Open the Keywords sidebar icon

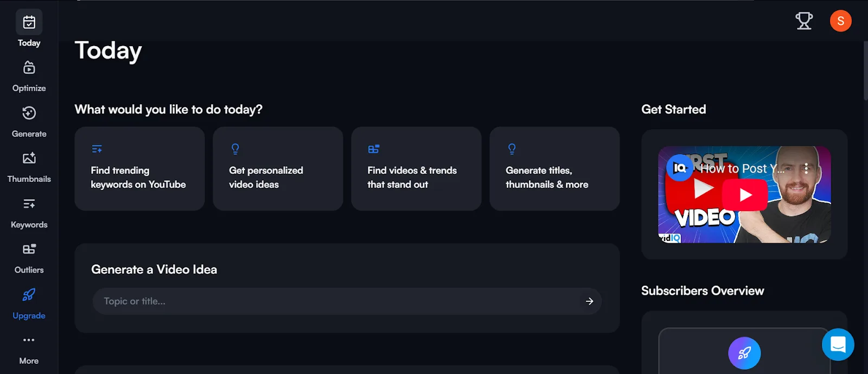point(29,204)
